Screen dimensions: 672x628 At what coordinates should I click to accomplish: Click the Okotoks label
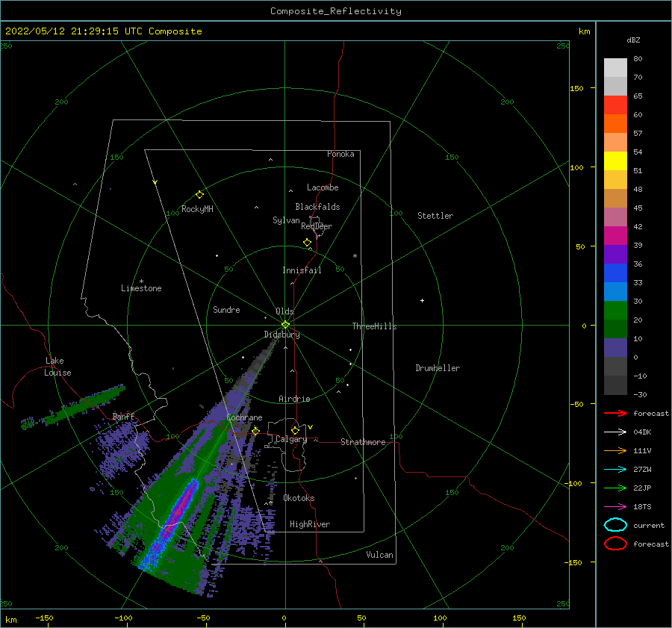point(299,498)
